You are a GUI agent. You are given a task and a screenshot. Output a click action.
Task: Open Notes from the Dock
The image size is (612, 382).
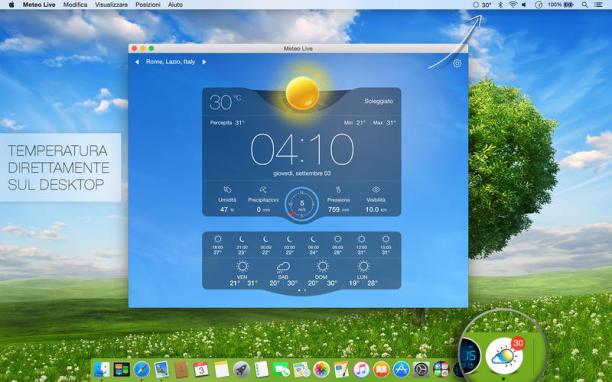point(221,369)
